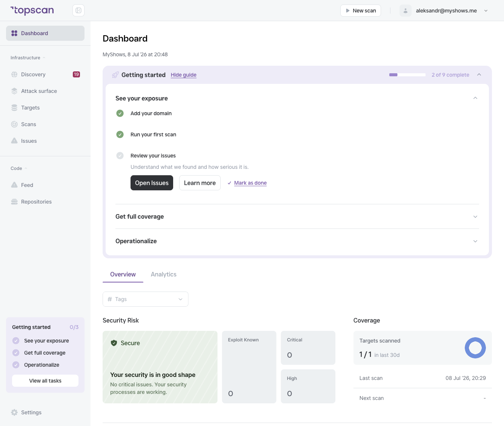This screenshot has height=426, width=504.
Task: Click the Repositories icon
Action: point(14,202)
